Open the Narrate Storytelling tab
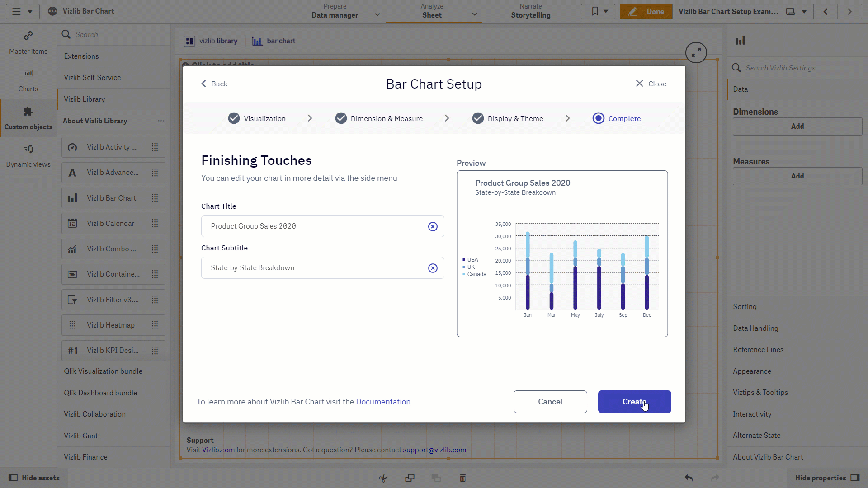This screenshot has height=488, width=868. pyautogui.click(x=531, y=11)
